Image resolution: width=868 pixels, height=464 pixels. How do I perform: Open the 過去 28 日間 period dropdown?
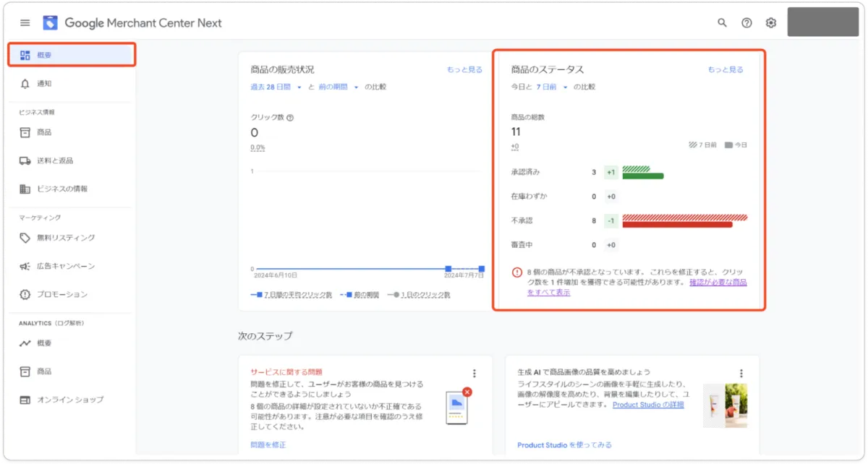(276, 87)
